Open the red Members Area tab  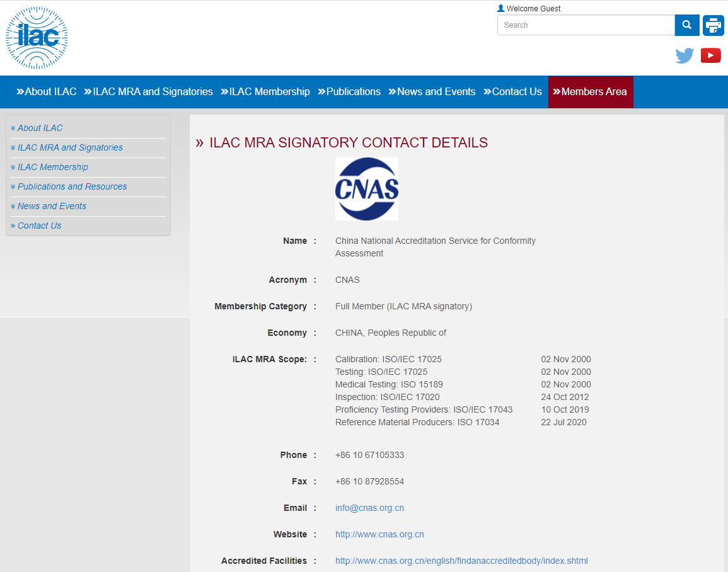click(591, 92)
